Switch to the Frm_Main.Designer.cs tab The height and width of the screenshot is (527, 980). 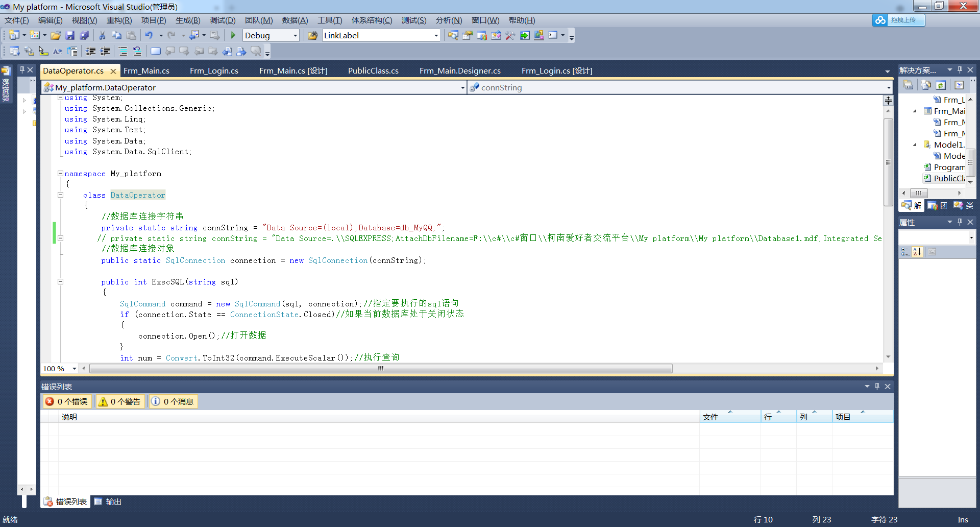coord(460,71)
